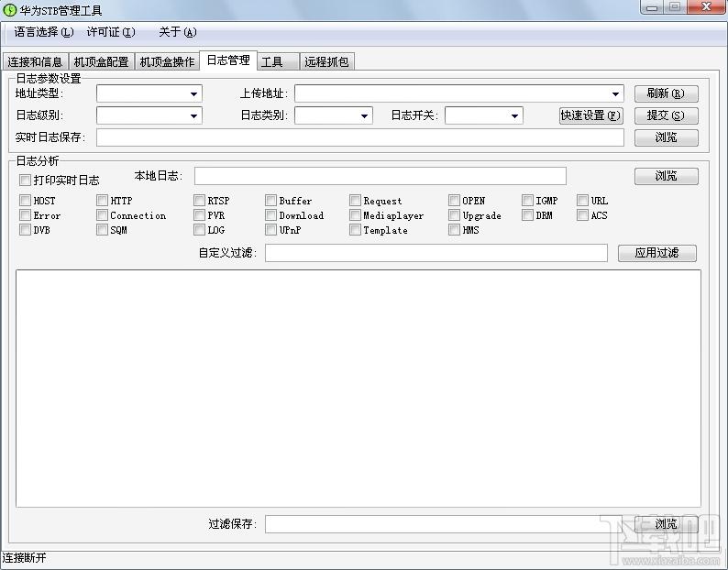Toggle the Mediaplayer checkbox
Viewport: 728px width, 570px height.
pyautogui.click(x=355, y=215)
